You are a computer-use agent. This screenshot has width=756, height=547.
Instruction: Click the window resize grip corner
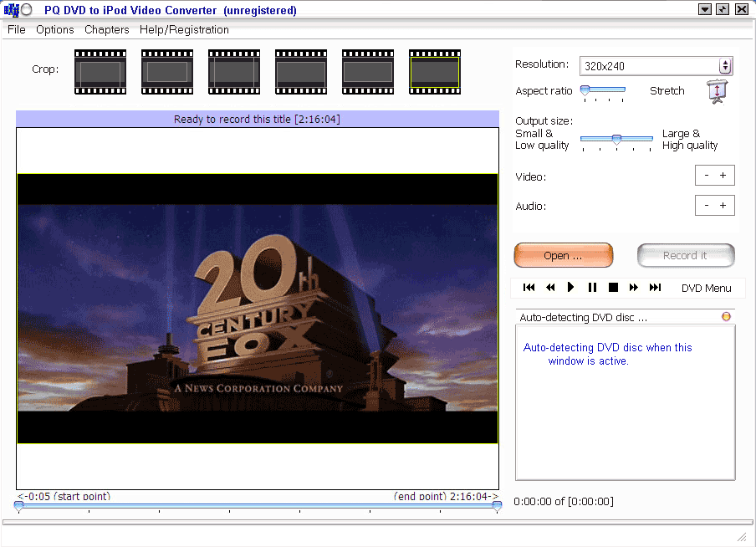742,537
